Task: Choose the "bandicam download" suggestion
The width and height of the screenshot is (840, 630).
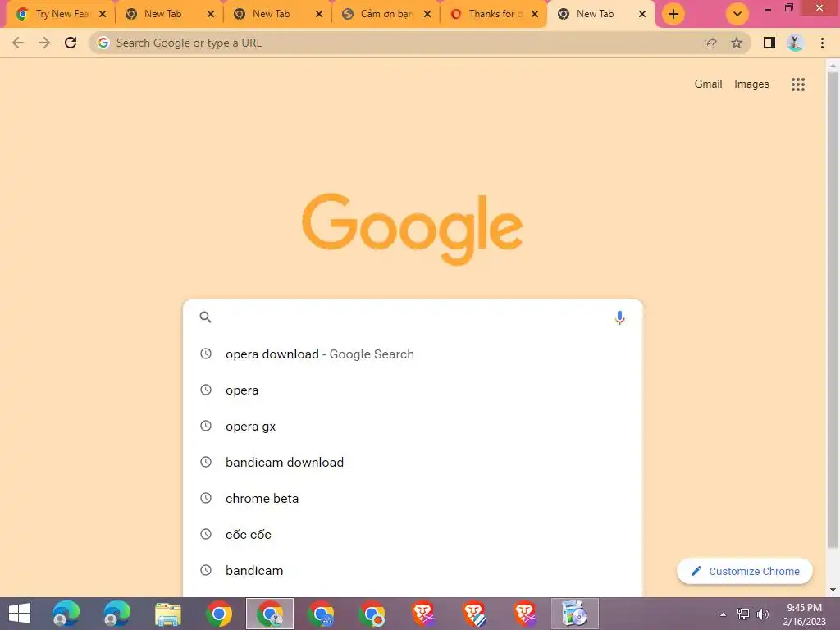Action: 413,463
